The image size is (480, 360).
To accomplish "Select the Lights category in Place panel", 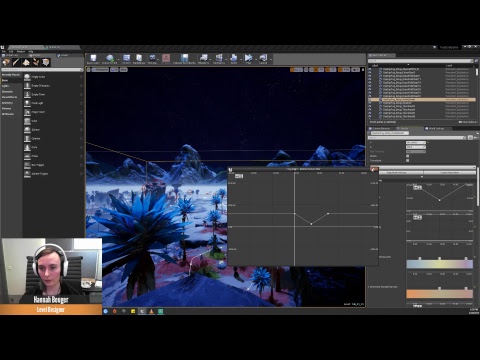I will [5, 86].
